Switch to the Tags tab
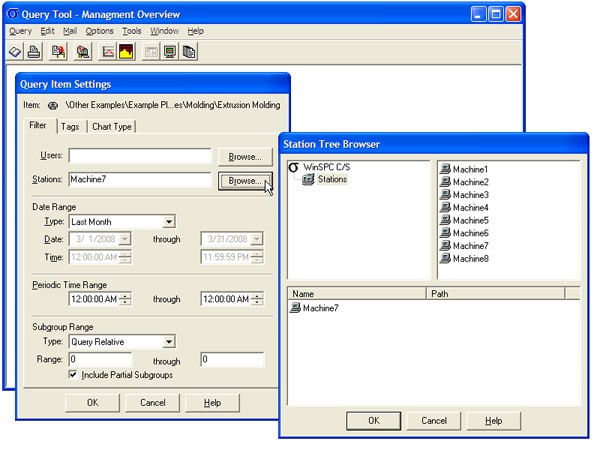The image size is (600, 450). (x=69, y=126)
